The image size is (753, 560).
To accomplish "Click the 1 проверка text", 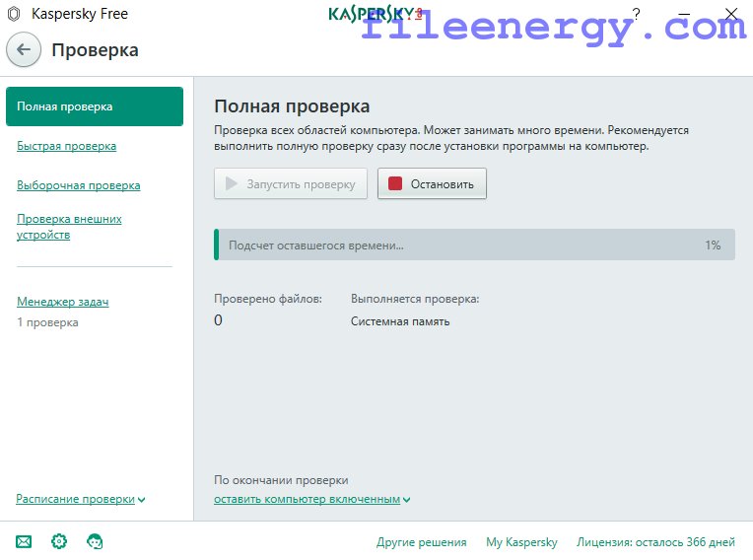I will click(47, 322).
